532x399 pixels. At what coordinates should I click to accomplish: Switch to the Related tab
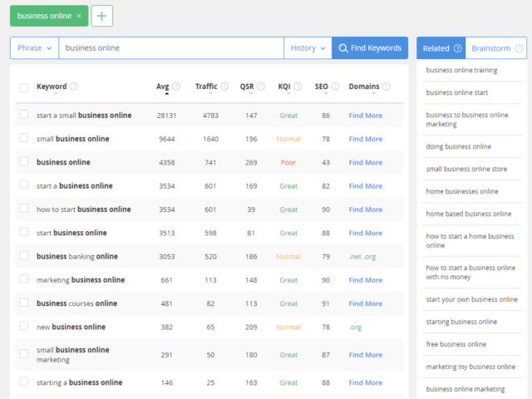click(x=441, y=48)
